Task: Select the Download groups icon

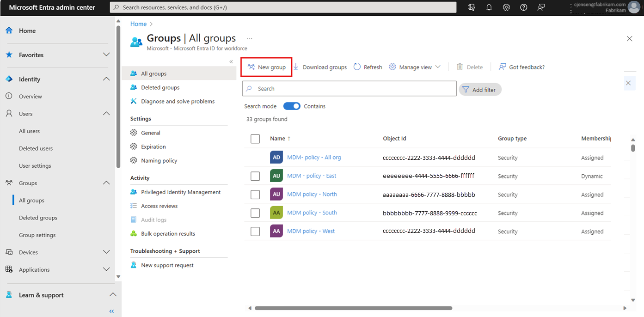Action: pyautogui.click(x=295, y=67)
